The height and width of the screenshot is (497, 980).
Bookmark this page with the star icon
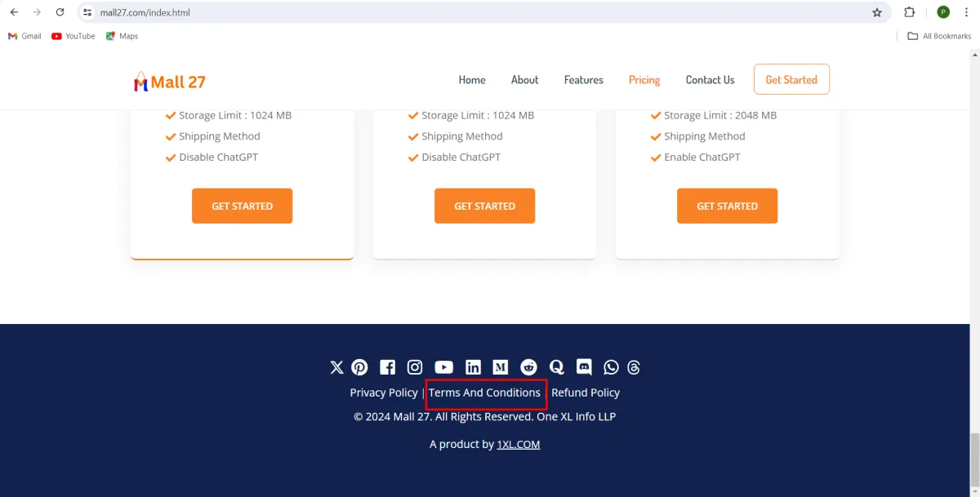coord(877,12)
